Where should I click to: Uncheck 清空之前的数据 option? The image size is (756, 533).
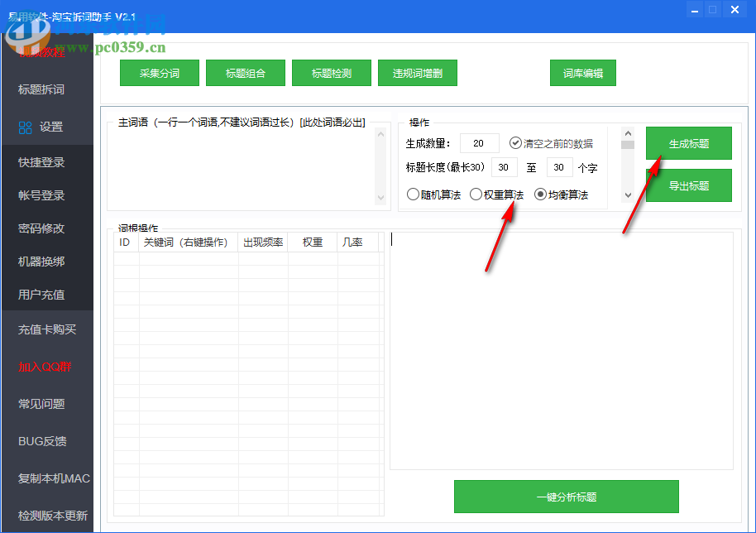point(515,142)
